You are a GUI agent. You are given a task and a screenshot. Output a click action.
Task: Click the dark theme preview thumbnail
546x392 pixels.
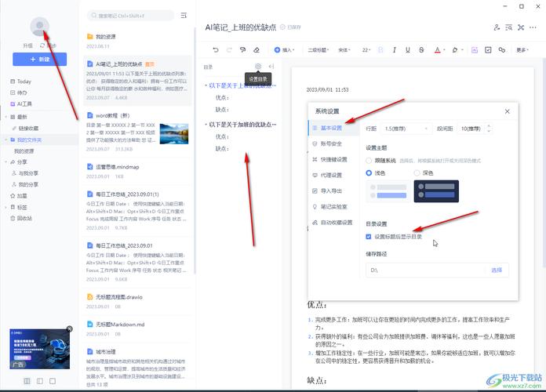[436, 191]
